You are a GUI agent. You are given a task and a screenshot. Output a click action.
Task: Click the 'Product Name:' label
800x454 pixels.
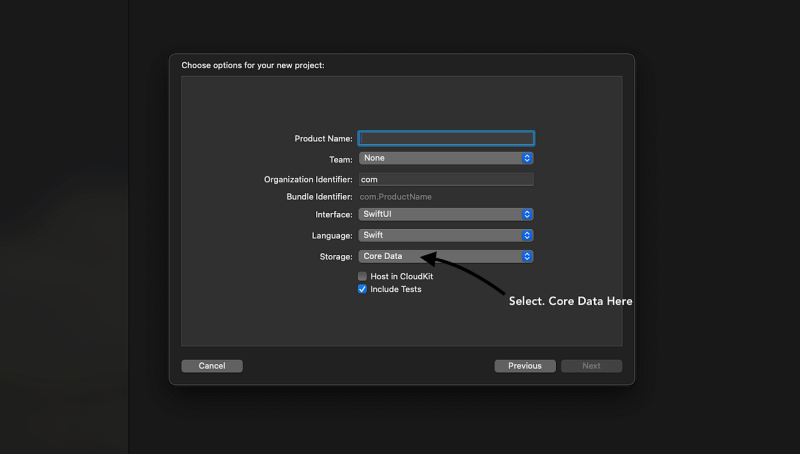pos(323,139)
